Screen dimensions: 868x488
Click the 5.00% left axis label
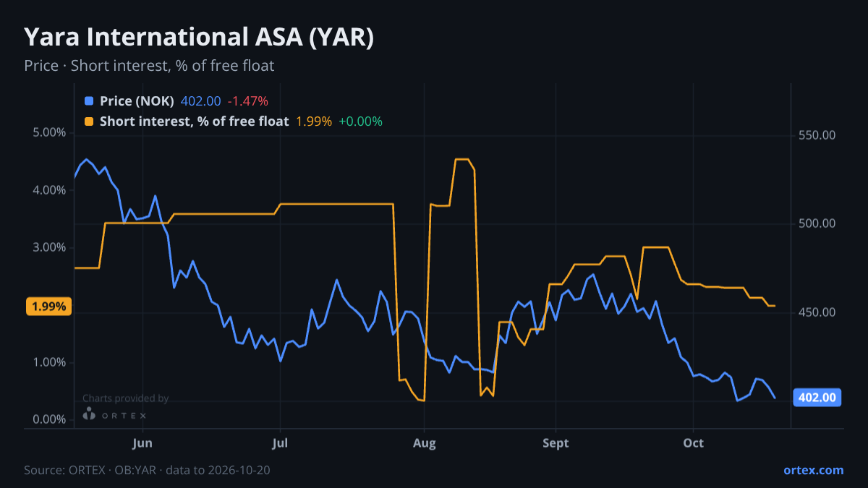[50, 133]
